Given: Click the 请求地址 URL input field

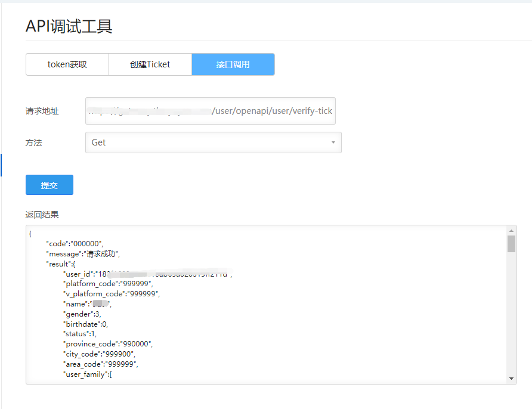Looking at the screenshot, I should (211, 111).
